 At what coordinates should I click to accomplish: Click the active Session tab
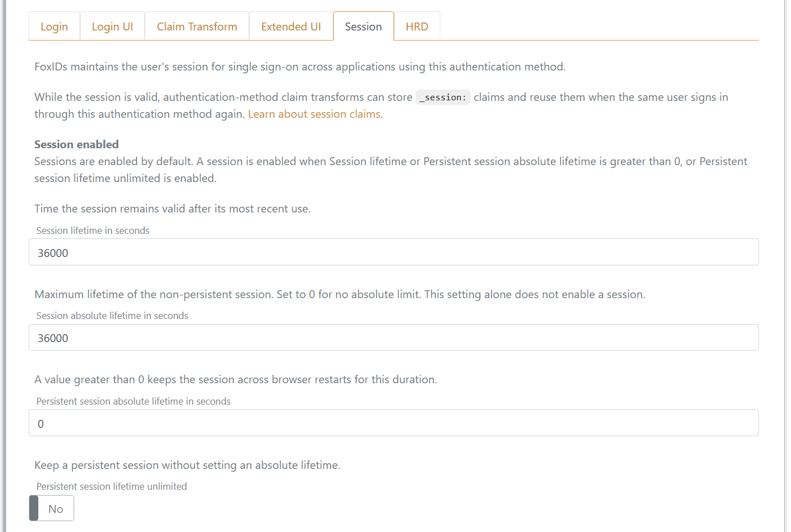click(363, 26)
